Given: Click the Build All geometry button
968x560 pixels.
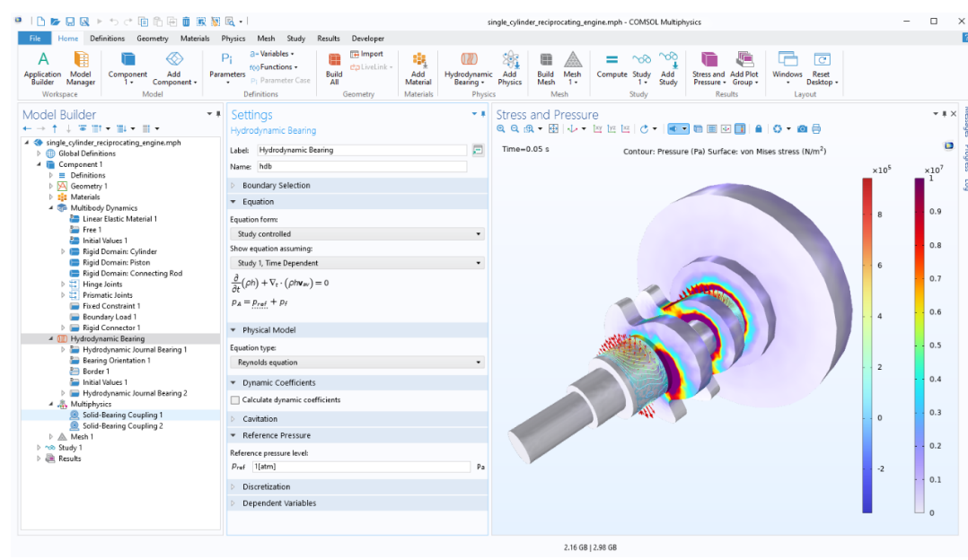Looking at the screenshot, I should (334, 68).
